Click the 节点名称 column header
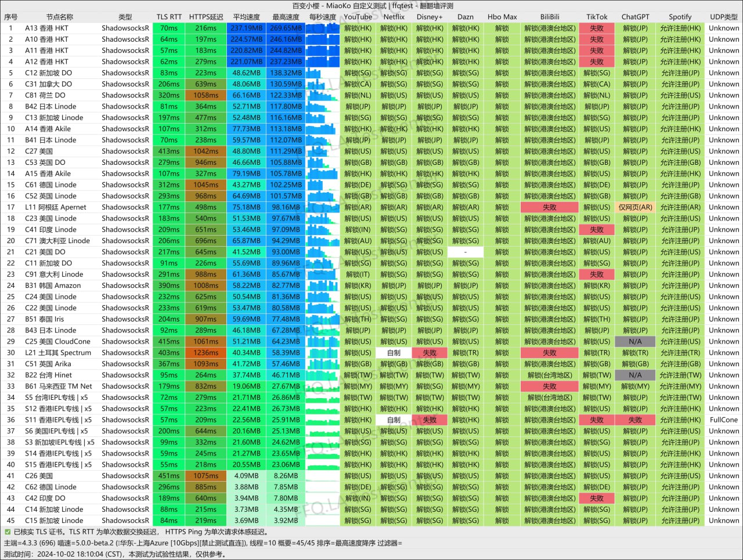The width and height of the screenshot is (743, 560). 60,17
